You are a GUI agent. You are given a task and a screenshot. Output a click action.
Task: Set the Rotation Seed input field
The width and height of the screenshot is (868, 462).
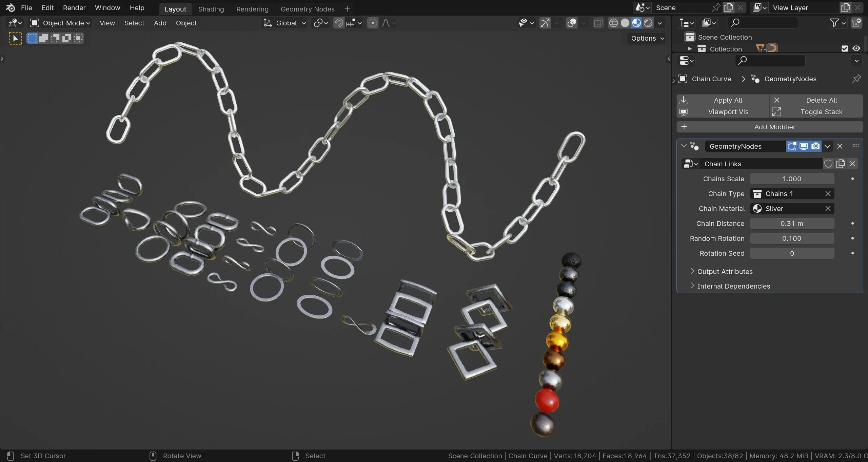point(792,253)
